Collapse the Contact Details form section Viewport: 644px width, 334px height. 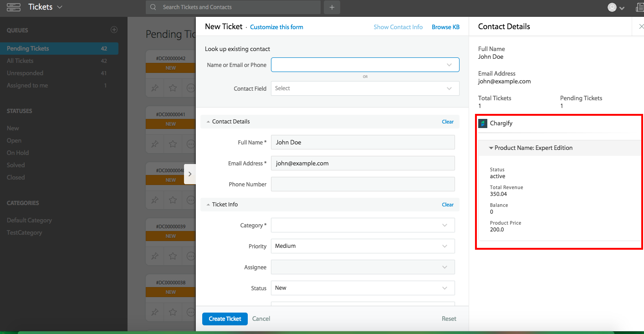tap(208, 122)
